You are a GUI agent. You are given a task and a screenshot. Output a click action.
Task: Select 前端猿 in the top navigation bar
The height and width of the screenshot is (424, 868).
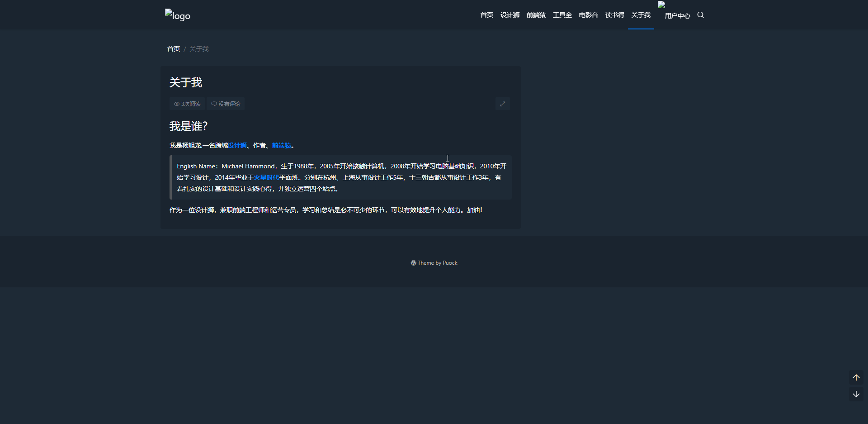tap(536, 15)
